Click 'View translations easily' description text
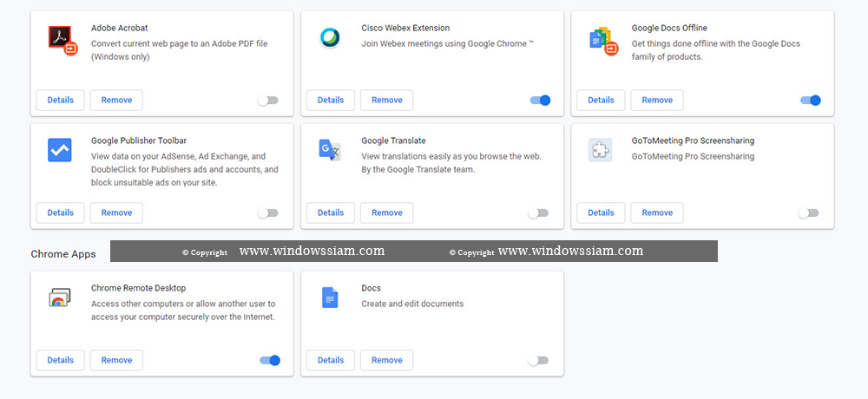868x399 pixels. pos(451,163)
